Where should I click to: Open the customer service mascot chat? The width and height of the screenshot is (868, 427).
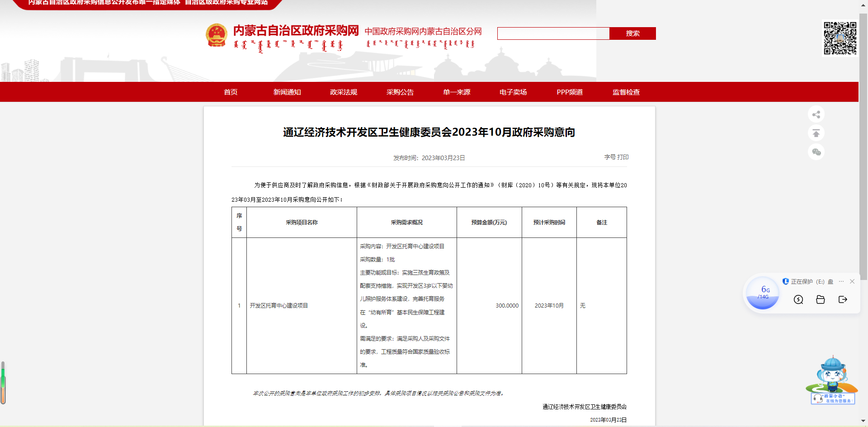(832, 381)
